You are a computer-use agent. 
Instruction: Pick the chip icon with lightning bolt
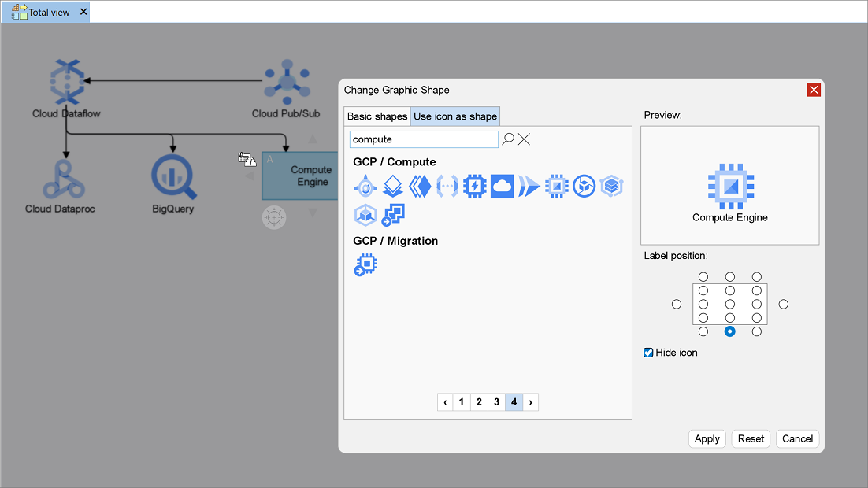(475, 187)
